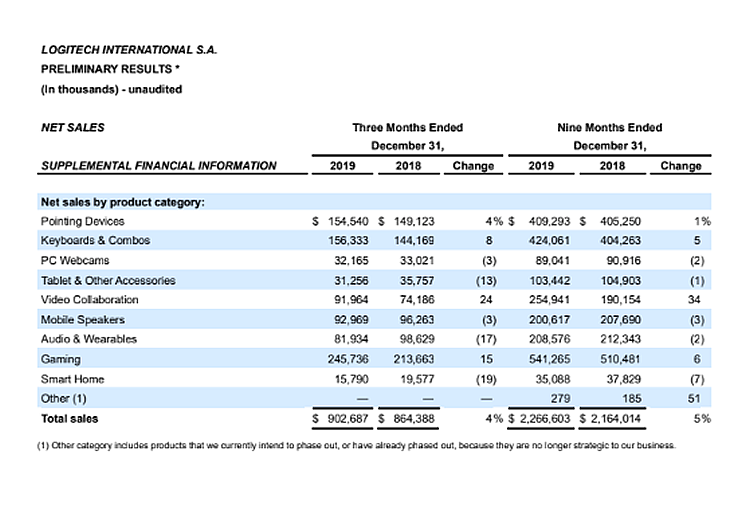Select the 'Keyboards & Combos' row label
The height and width of the screenshot is (510, 750).
tap(95, 241)
